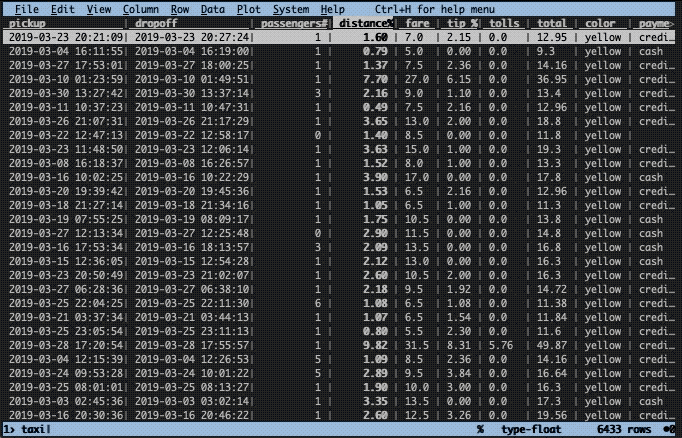Click fare value 31.5
Screen dimensions: 682x438
(417, 345)
